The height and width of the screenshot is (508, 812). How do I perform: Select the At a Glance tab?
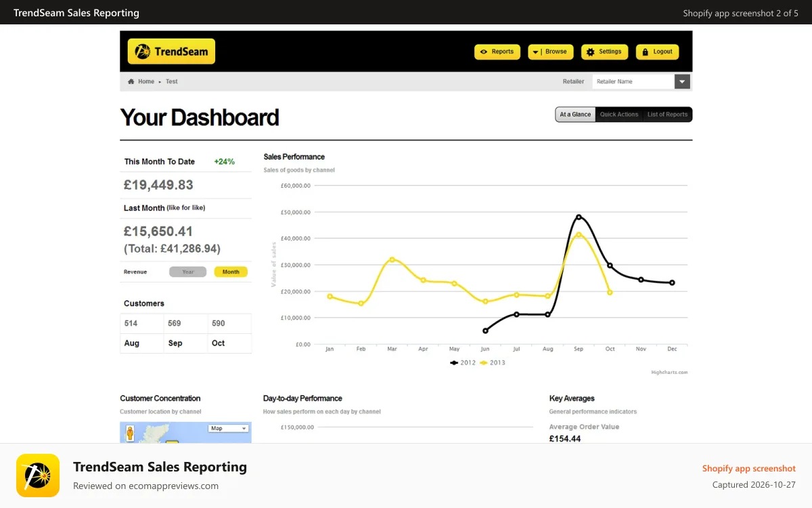coord(575,114)
